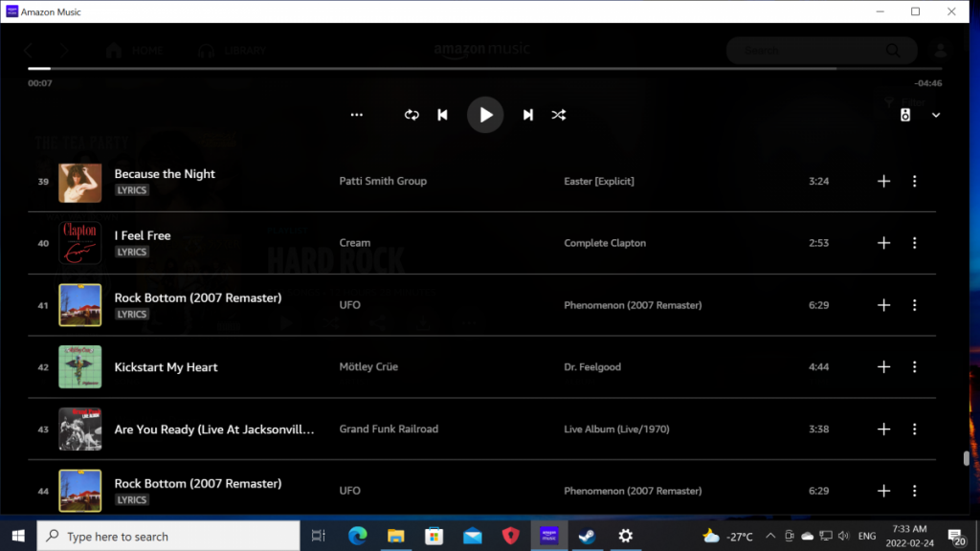Image resolution: width=980 pixels, height=551 pixels.
Task: Open the Windows Start menu
Action: click(x=18, y=536)
